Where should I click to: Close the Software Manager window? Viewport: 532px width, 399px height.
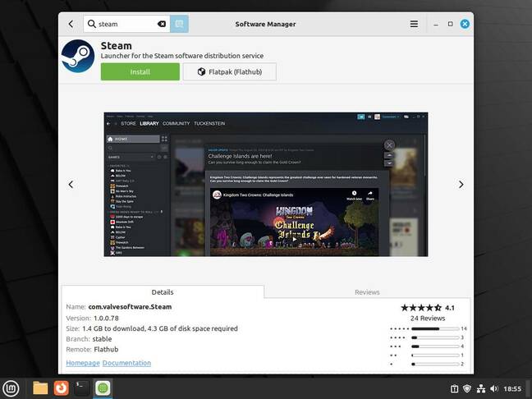465,24
